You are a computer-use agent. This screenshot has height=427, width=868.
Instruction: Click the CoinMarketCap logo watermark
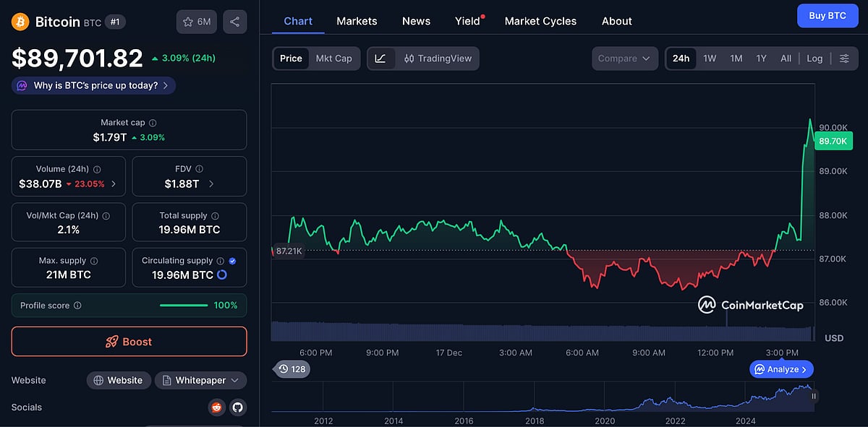[x=751, y=306]
